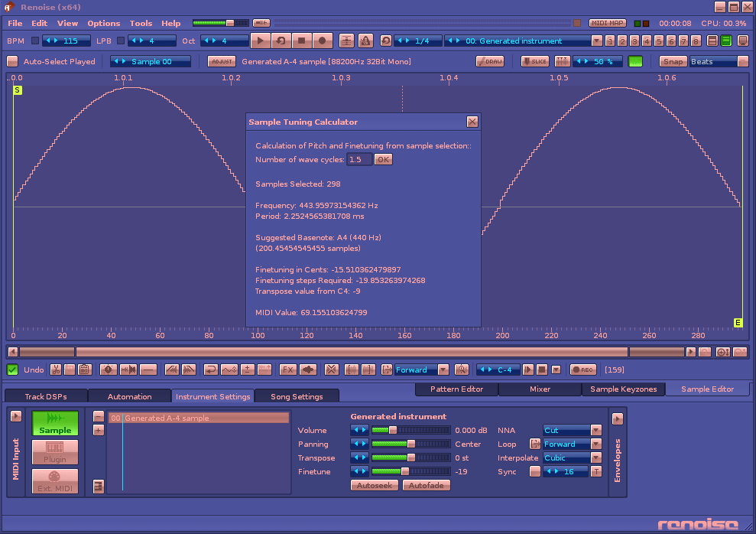The image size is (756, 534).
Task: Toggle the green snap indicator button
Action: pos(635,62)
